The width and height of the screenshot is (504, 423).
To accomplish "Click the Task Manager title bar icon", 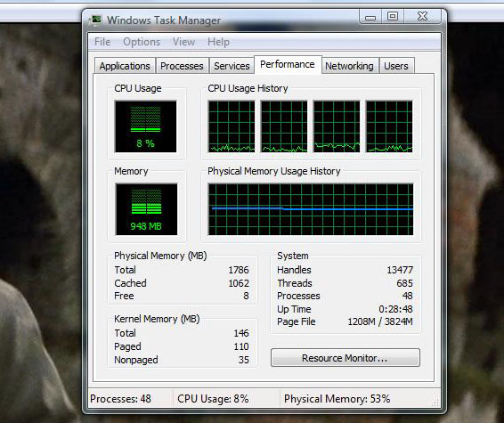I will point(95,20).
